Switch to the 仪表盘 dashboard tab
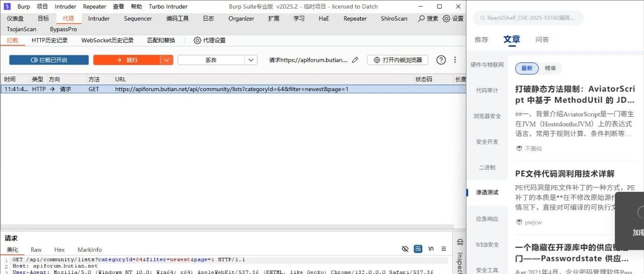The width and height of the screenshot is (644, 274). click(x=15, y=19)
